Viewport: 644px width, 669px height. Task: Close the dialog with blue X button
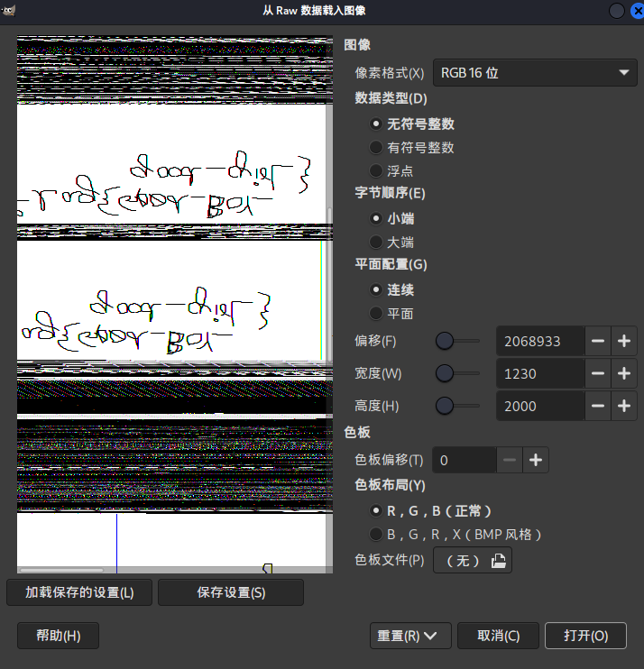click(x=638, y=11)
